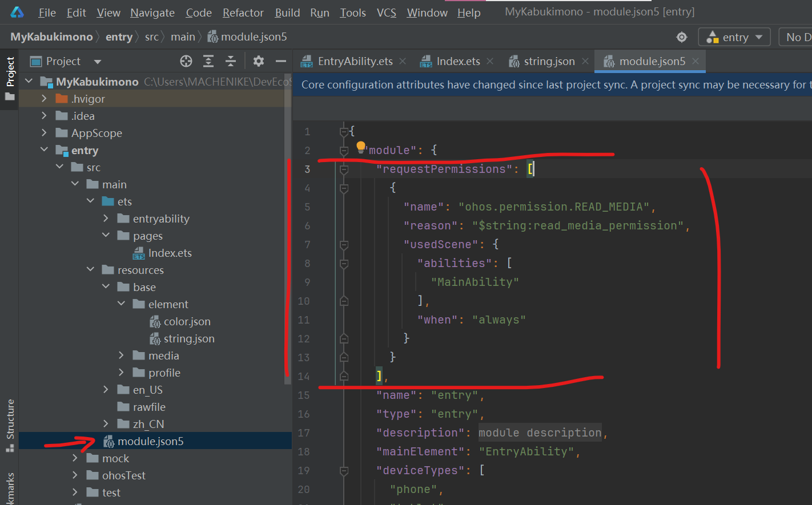Viewport: 812px width, 505px height.
Task: Click the src breadcrumb segment
Action: pyautogui.click(x=151, y=37)
